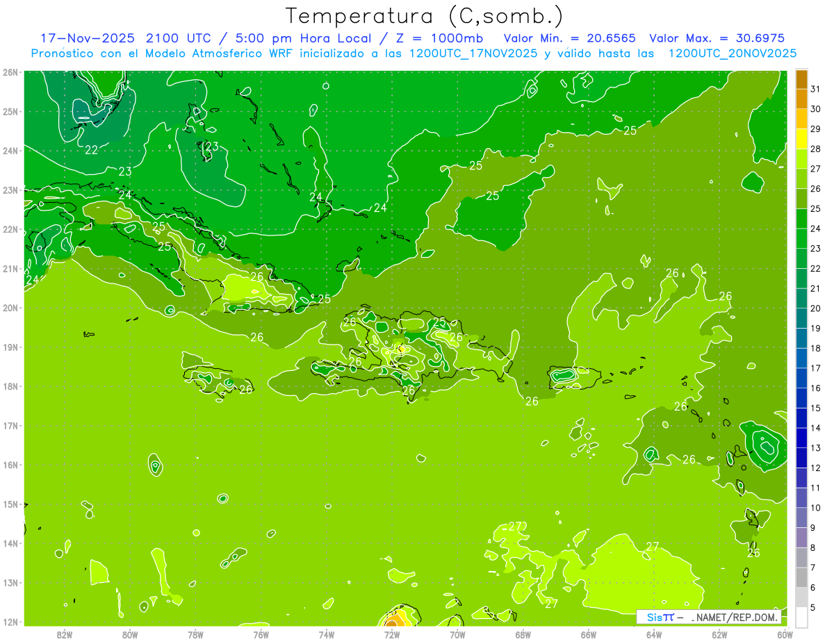Click the 70W longitude label

[457, 635]
